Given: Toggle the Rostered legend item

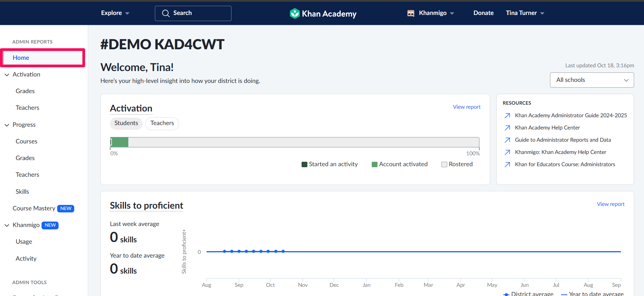Looking at the screenshot, I should 457,164.
